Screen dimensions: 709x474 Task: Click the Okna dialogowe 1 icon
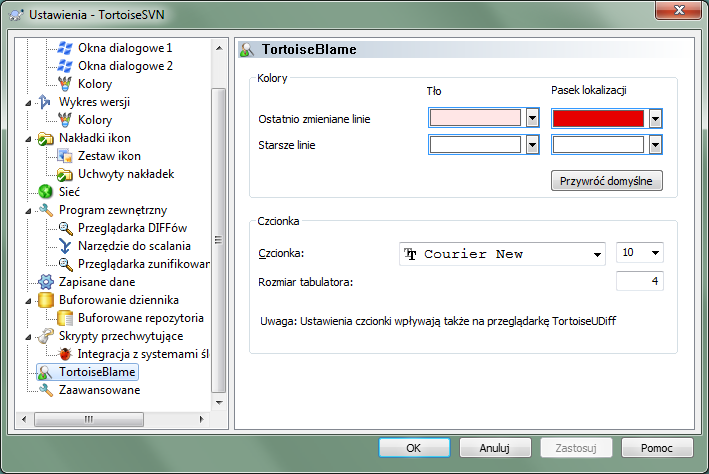tap(65, 48)
